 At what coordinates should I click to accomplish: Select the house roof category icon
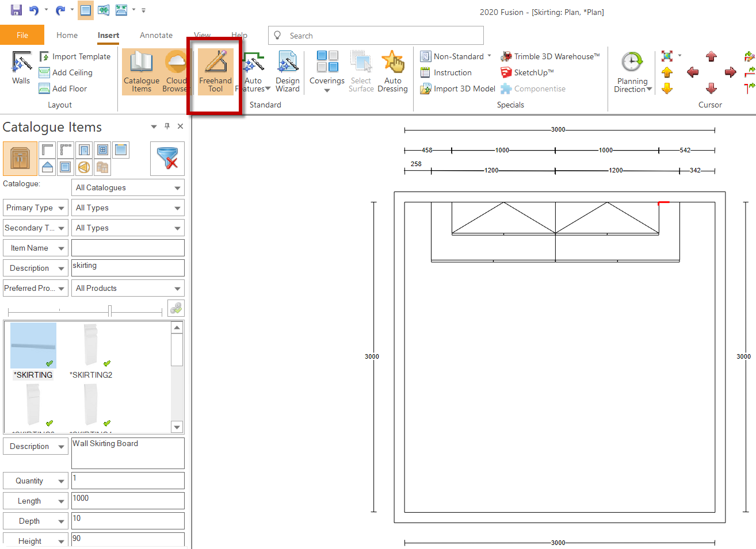(47, 167)
